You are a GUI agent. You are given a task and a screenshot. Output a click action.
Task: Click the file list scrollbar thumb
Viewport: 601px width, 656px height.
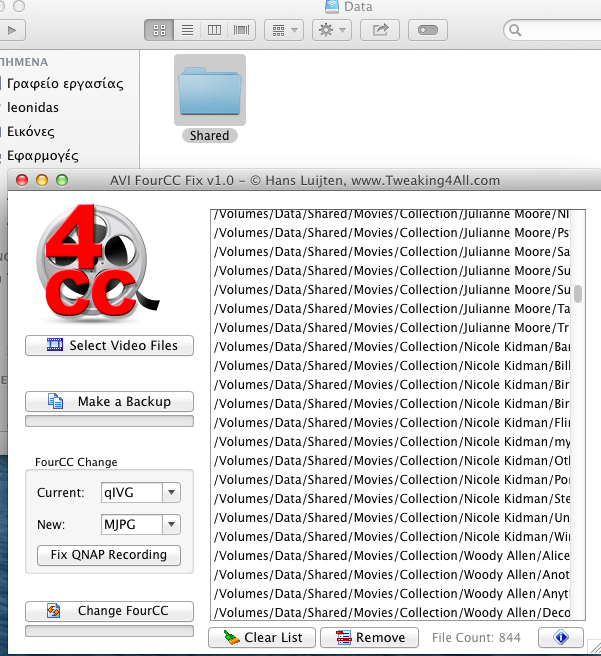577,293
